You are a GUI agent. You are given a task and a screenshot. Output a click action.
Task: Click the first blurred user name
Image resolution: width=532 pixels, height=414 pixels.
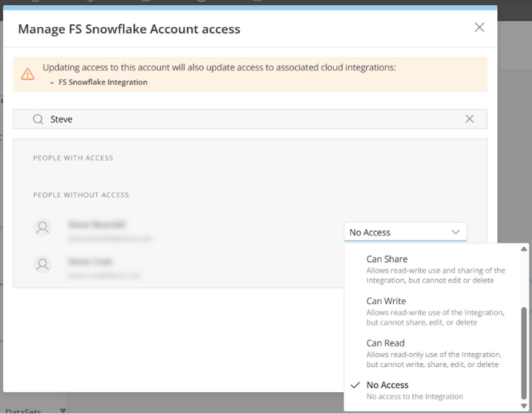pyautogui.click(x=97, y=224)
